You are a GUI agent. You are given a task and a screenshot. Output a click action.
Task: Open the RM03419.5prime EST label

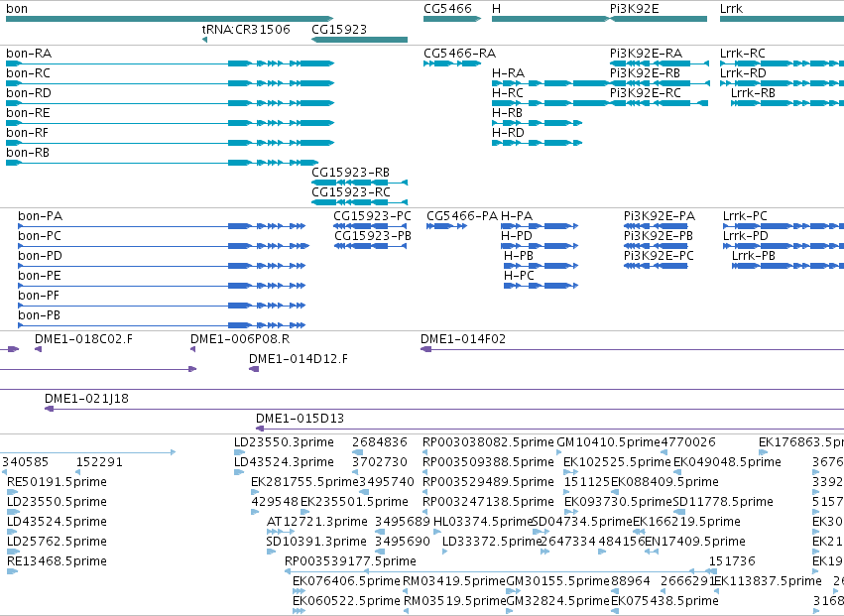[x=455, y=581]
